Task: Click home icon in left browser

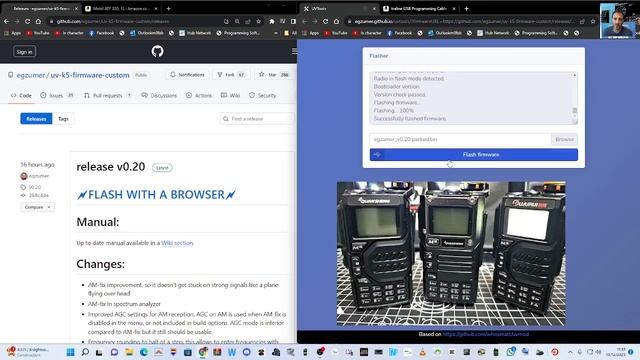Action: pos(38,21)
